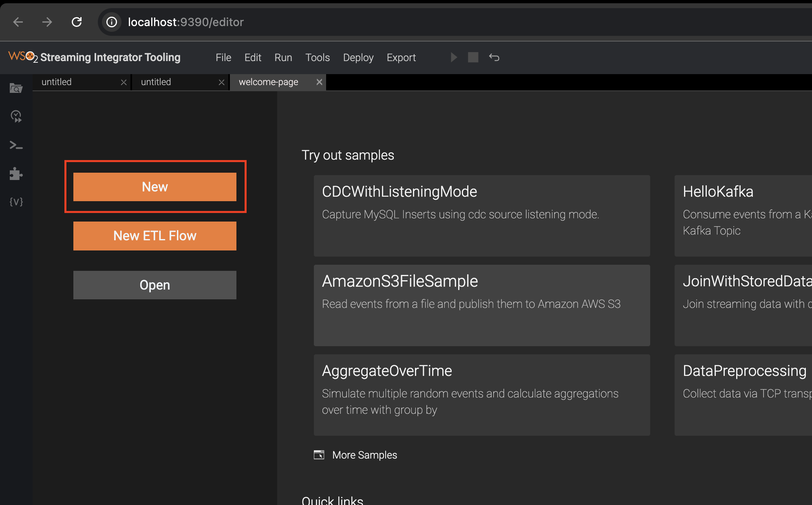Open the Tools menu

pyautogui.click(x=317, y=57)
